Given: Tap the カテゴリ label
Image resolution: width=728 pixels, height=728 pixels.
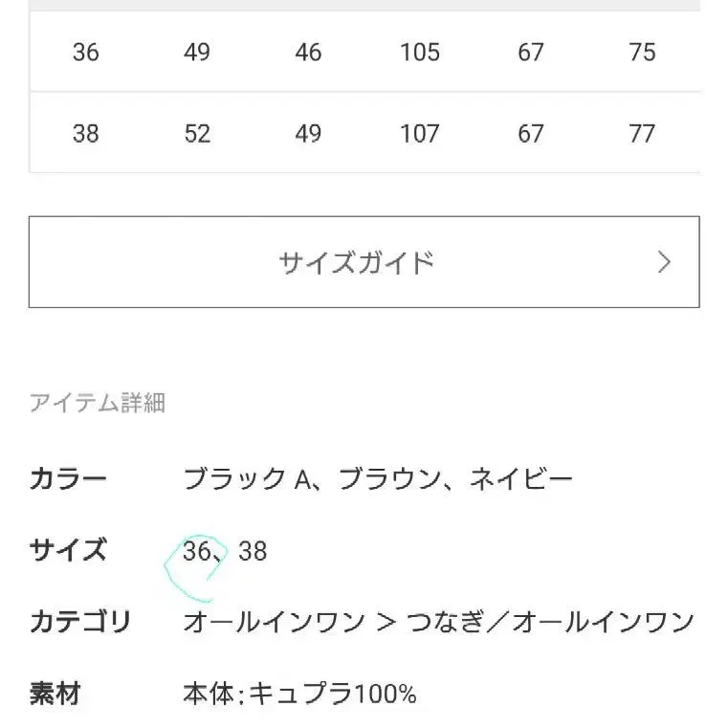Looking at the screenshot, I should click(x=79, y=622).
